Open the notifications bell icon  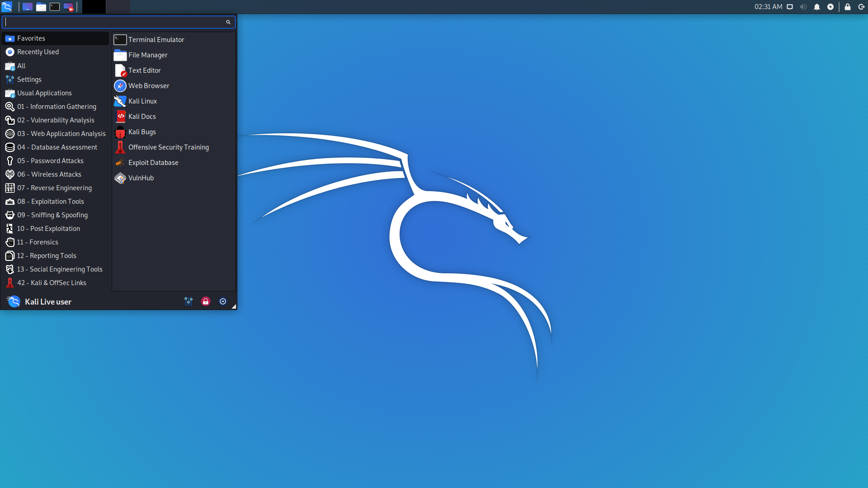pos(817,7)
